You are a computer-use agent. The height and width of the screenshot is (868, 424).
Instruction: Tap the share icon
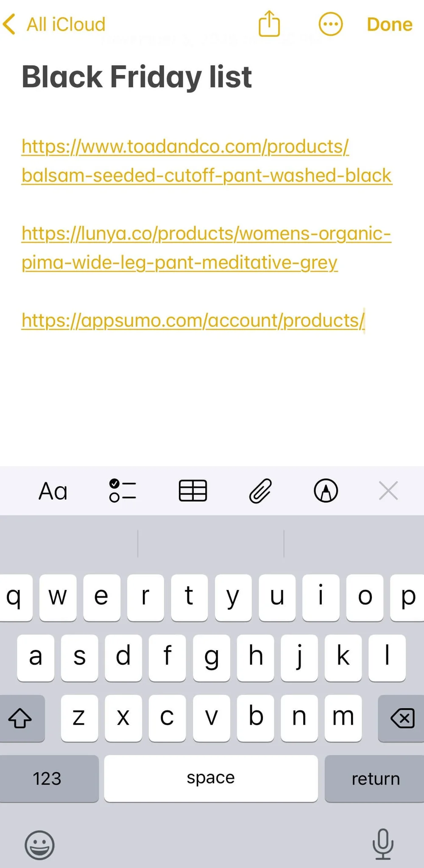click(x=269, y=24)
